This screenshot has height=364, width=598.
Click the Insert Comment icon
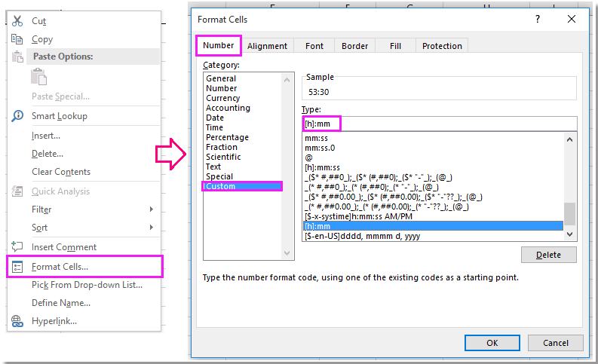pyautogui.click(x=18, y=247)
